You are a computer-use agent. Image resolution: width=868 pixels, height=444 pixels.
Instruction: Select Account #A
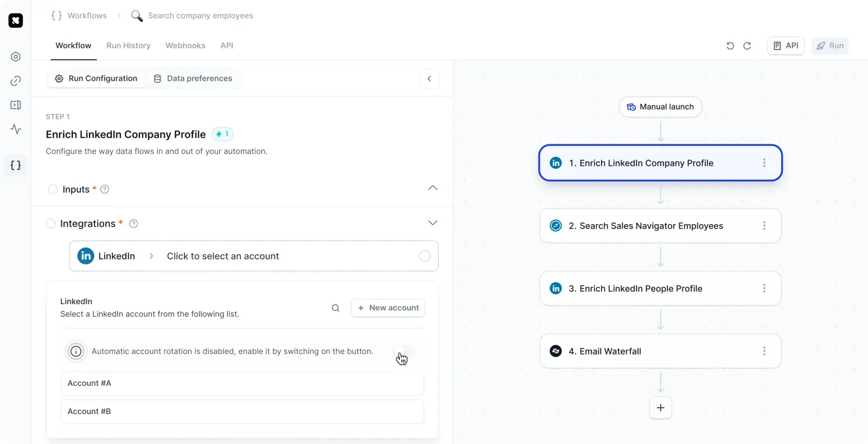[x=242, y=383]
